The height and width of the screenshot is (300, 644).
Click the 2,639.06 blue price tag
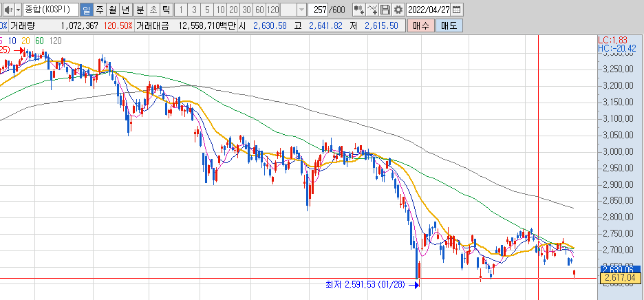(x=621, y=269)
